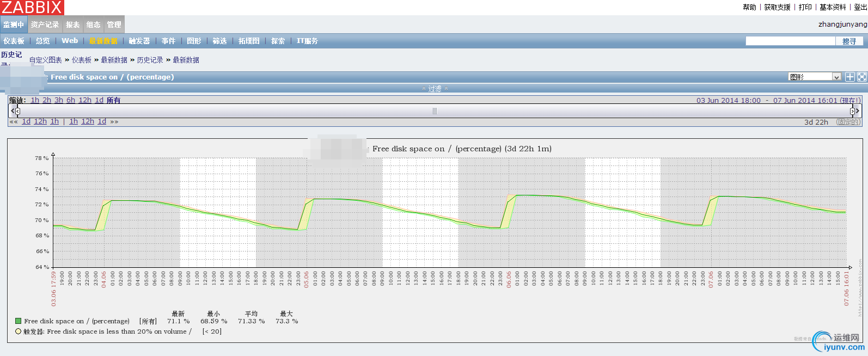
Task: Toggle the 固定的 fixed period link
Action: (x=848, y=122)
